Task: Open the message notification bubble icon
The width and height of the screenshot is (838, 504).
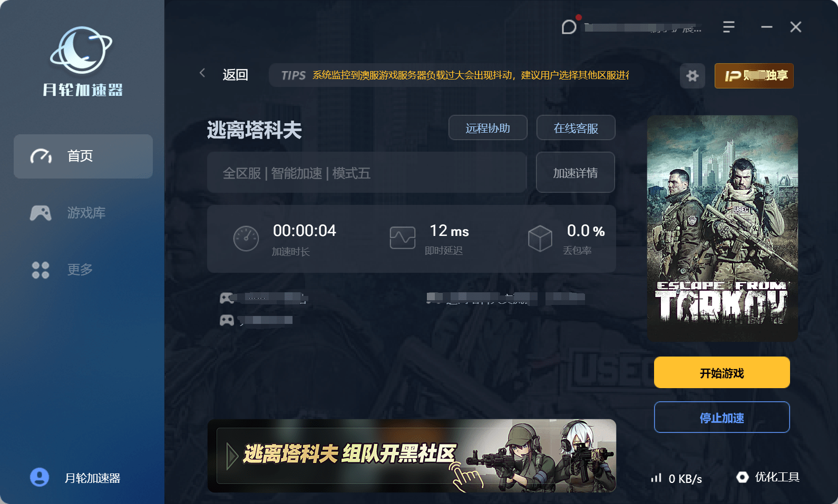Action: tap(569, 26)
